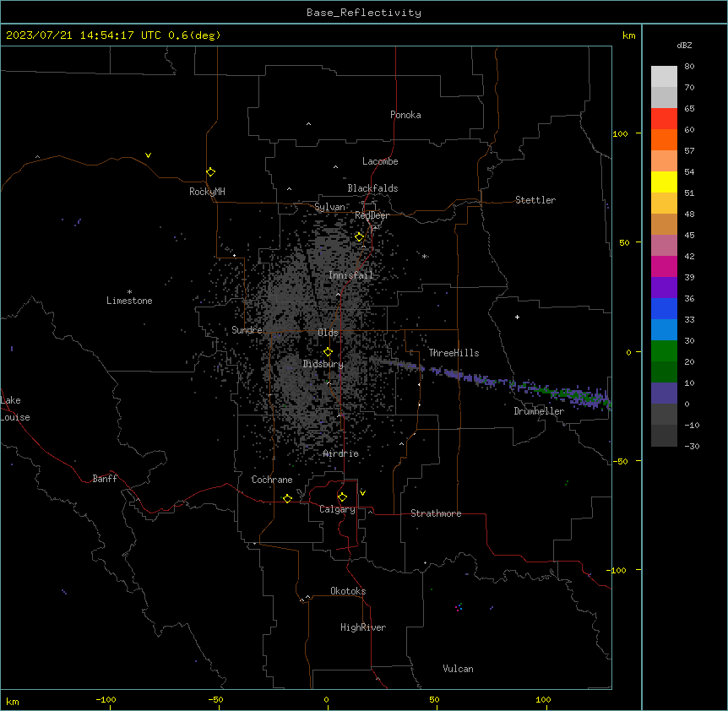Click the yellow station marker near Olds

click(328, 352)
